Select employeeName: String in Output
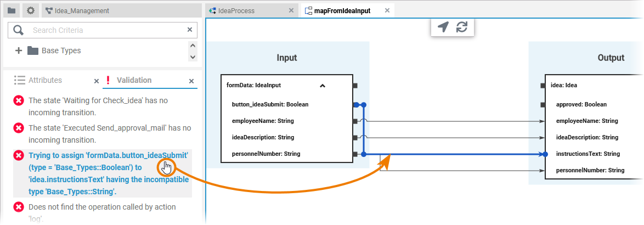 [x=587, y=121]
